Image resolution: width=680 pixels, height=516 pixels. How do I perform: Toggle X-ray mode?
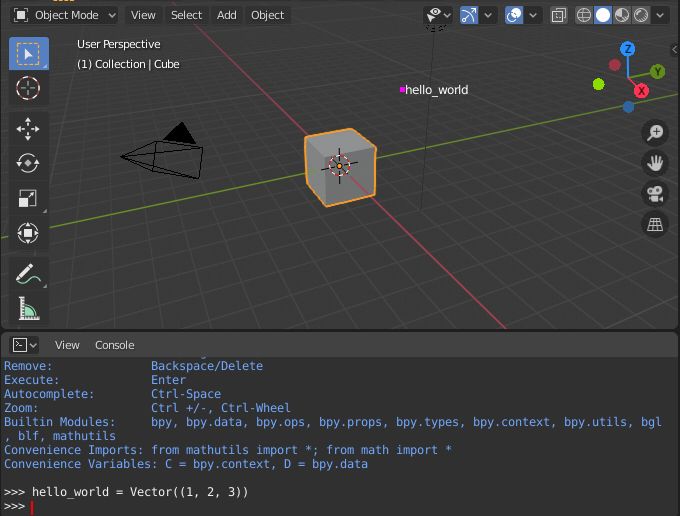(x=559, y=15)
